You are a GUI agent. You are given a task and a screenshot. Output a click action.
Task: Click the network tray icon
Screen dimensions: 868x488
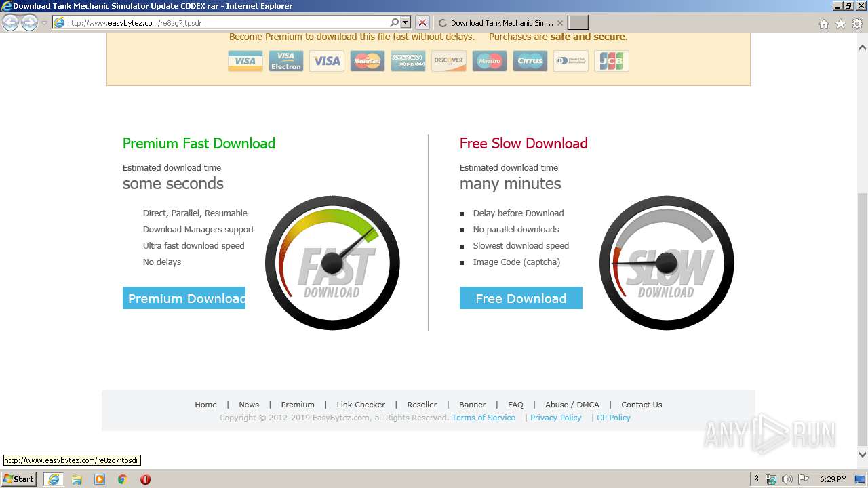(771, 479)
